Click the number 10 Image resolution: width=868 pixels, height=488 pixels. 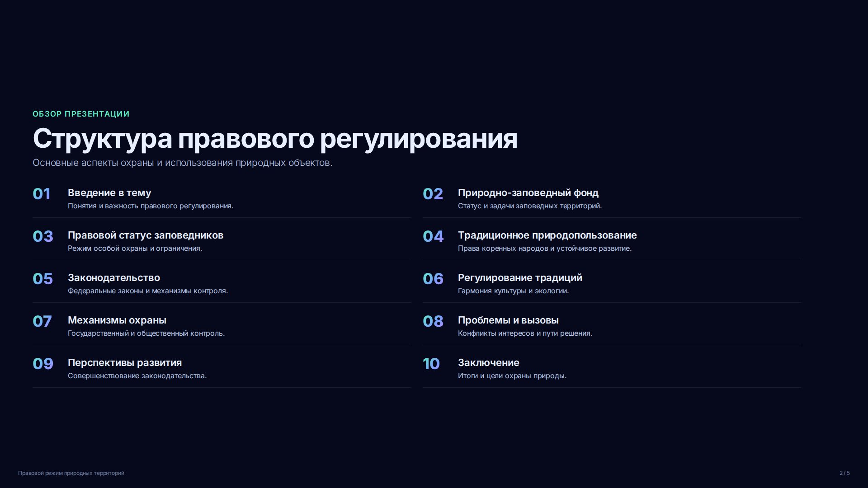[431, 364]
